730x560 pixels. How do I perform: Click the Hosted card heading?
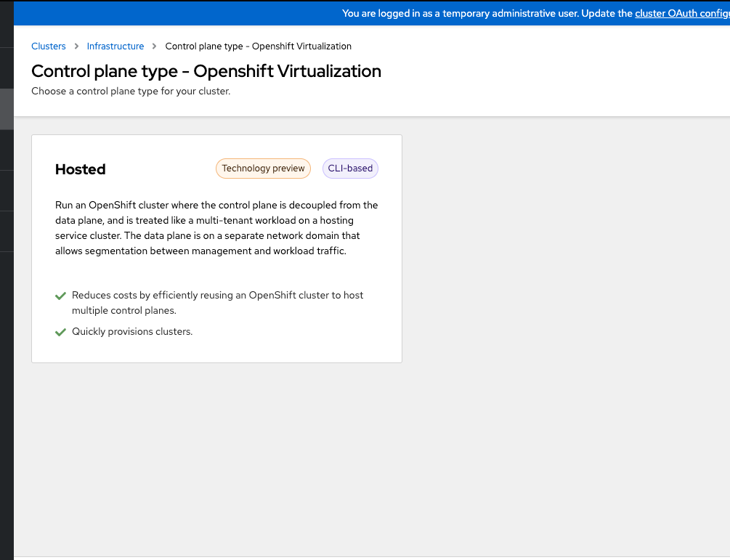81,169
